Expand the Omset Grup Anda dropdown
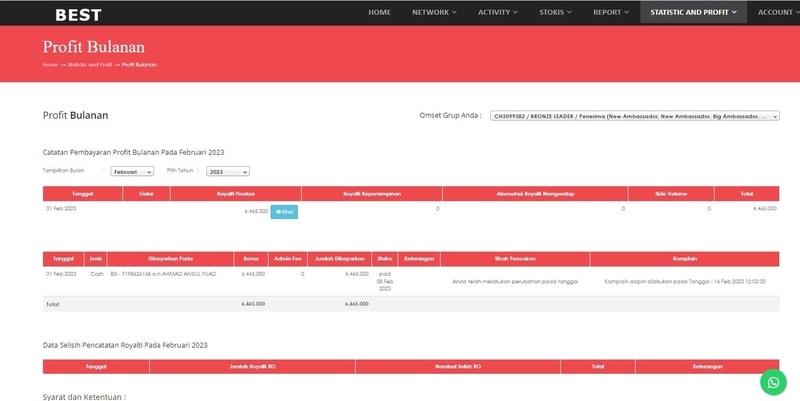Image resolution: width=800 pixels, height=401 pixels. (634, 116)
